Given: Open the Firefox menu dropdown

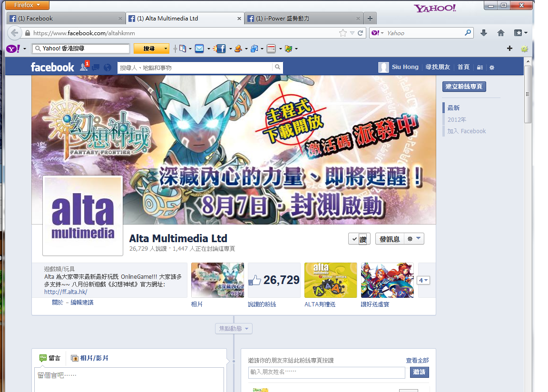Looking at the screenshot, I should pyautogui.click(x=27, y=5).
